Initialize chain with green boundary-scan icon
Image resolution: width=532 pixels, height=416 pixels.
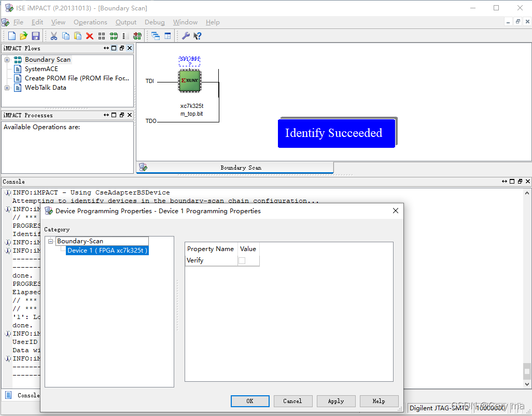[x=114, y=36]
